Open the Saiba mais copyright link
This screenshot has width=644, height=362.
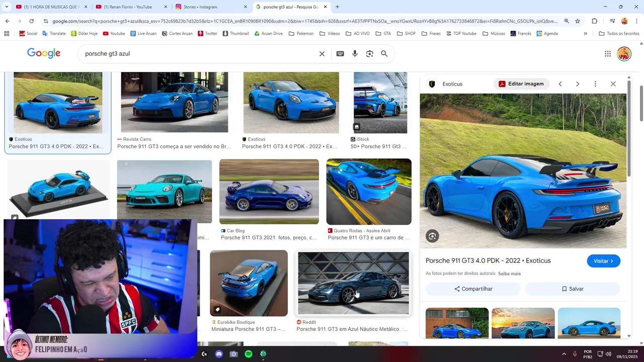[509, 274]
